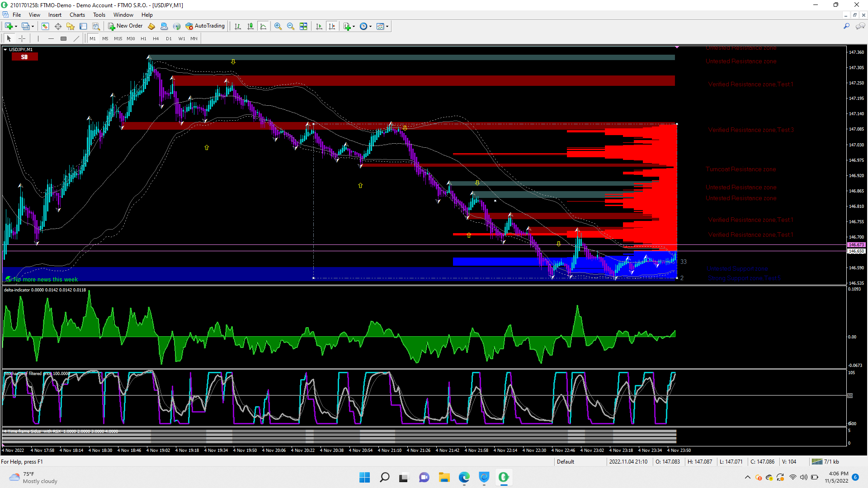This screenshot has height=488, width=868.
Task: Click the New Order button
Action: pos(125,26)
